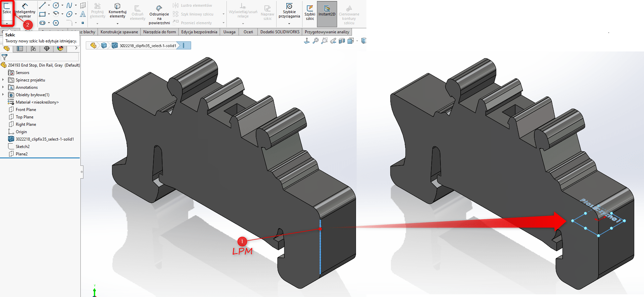
Task: Click the filter funnel icon in tree
Action: (4, 57)
